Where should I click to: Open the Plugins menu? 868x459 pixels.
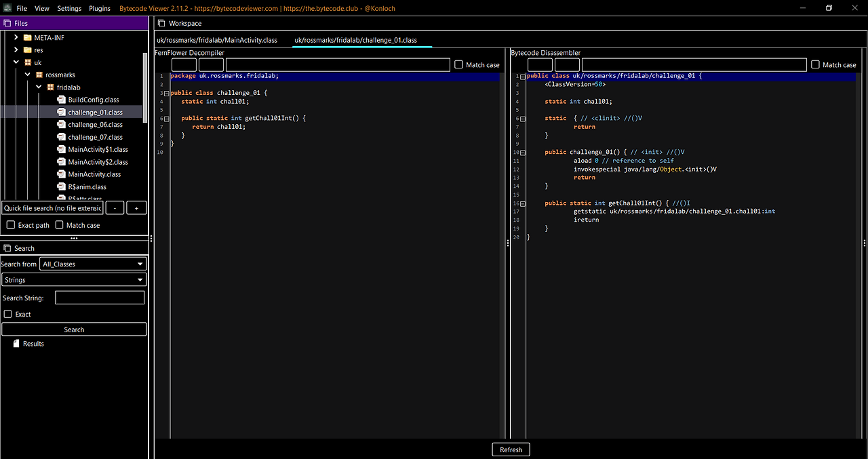[x=100, y=9]
